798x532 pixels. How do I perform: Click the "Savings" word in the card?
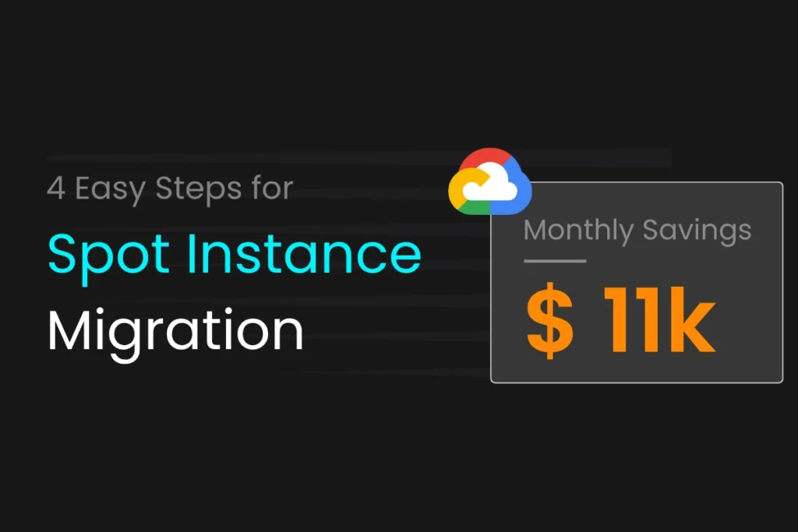(x=697, y=231)
